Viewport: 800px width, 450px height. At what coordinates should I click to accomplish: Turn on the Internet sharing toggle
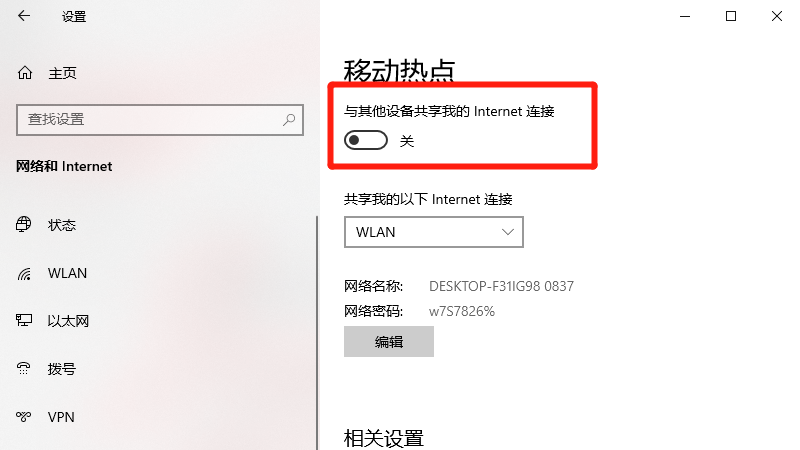[366, 140]
